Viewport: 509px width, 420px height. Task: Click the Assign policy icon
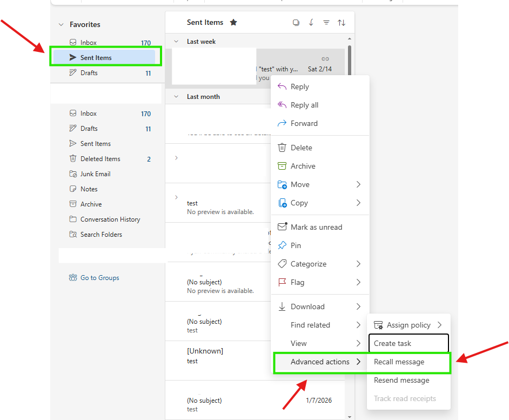pyautogui.click(x=378, y=325)
